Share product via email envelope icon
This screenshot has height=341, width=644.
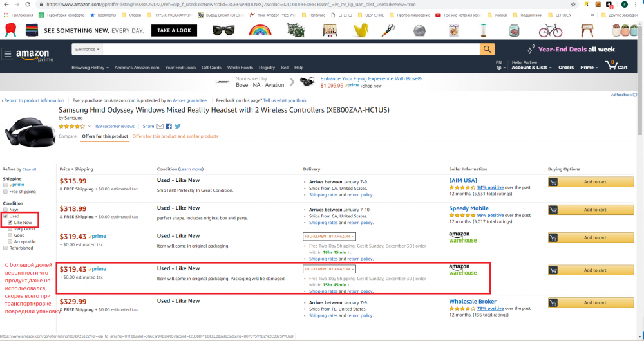tap(161, 126)
